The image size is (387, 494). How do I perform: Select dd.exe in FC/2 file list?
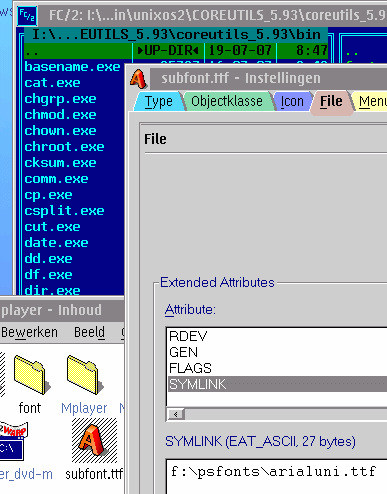pyautogui.click(x=48, y=259)
